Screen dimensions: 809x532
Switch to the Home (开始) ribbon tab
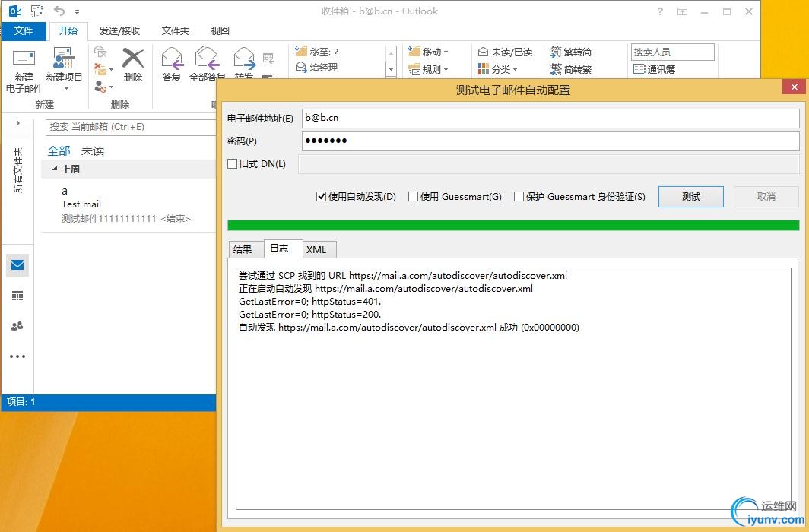pos(68,31)
